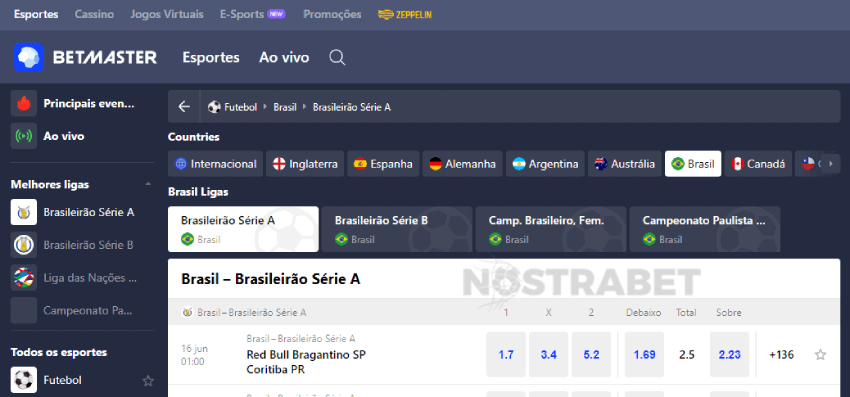Filter by Internacional country chip

coord(216,164)
